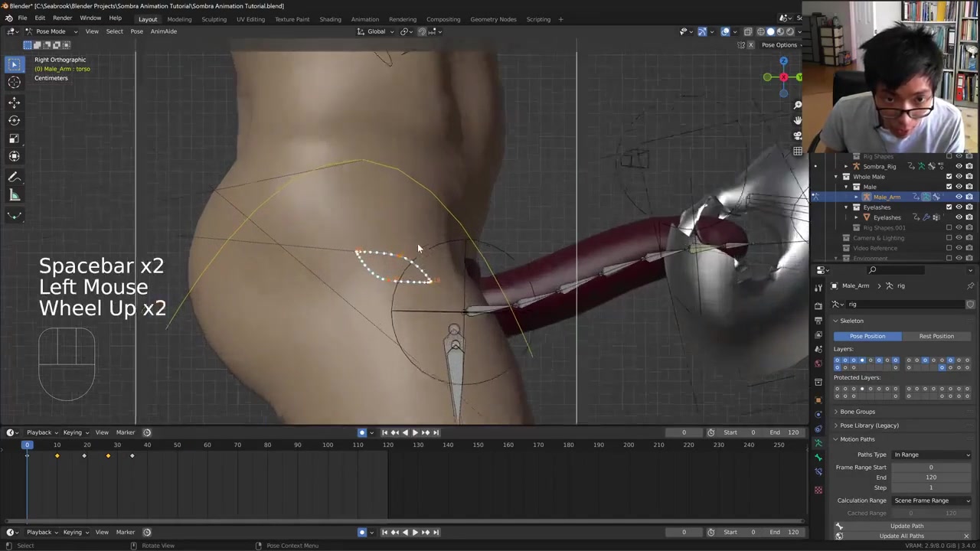Click the motion paths End frame field

[x=930, y=478]
